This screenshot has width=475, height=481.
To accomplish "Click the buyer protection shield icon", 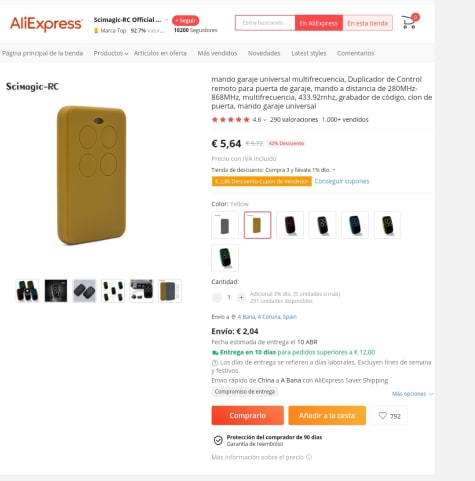I will tap(218, 440).
